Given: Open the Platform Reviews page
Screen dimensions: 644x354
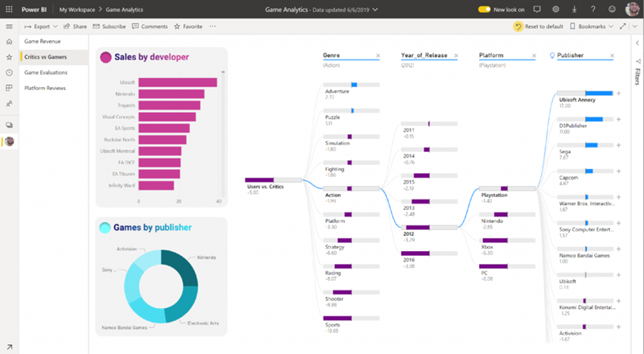Looking at the screenshot, I should click(x=45, y=88).
